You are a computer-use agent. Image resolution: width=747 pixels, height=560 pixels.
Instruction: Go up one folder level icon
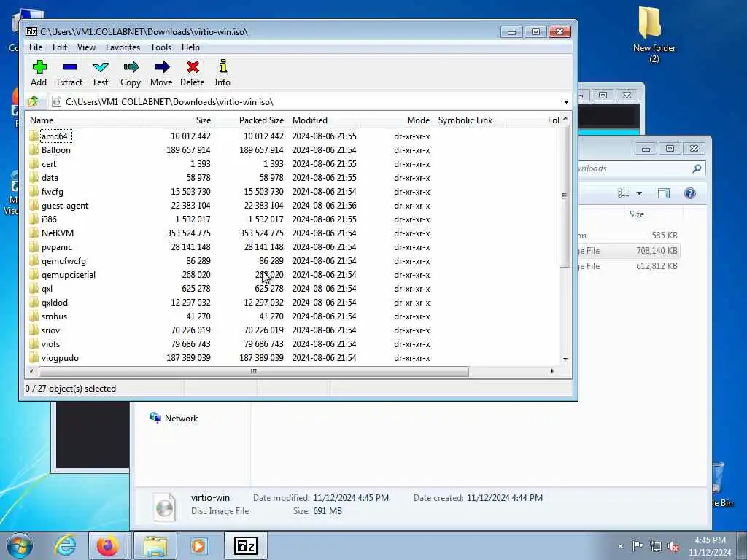pyautogui.click(x=34, y=101)
